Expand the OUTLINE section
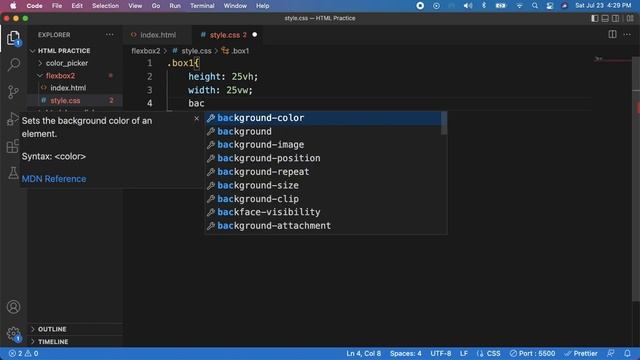The image size is (640, 360). (76, 329)
